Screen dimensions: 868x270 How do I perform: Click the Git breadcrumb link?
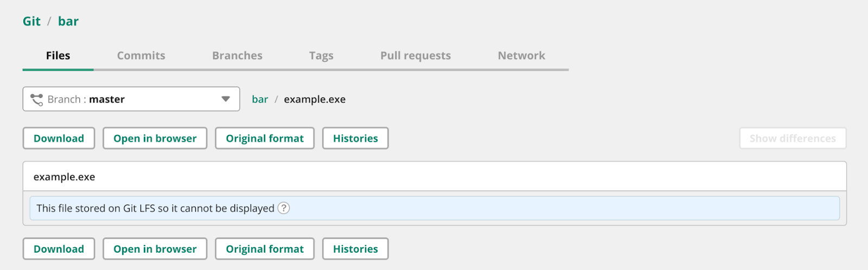31,22
